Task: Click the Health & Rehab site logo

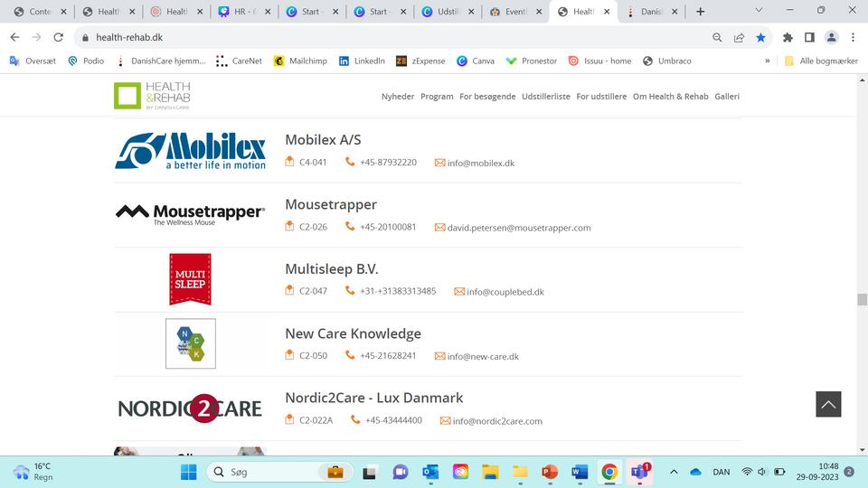Action: click(x=152, y=95)
